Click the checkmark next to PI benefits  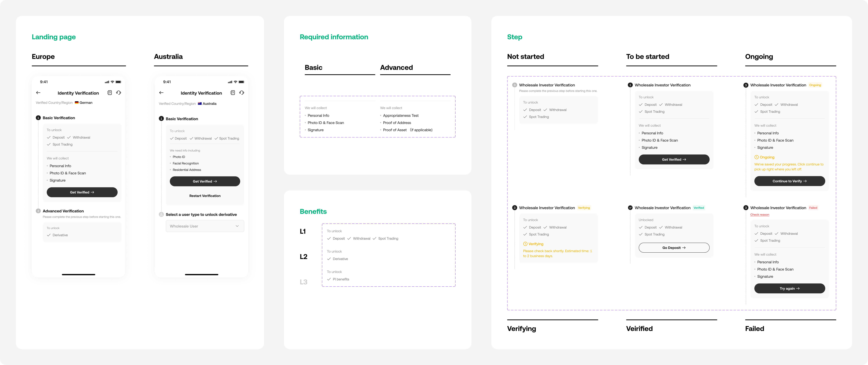pos(329,279)
